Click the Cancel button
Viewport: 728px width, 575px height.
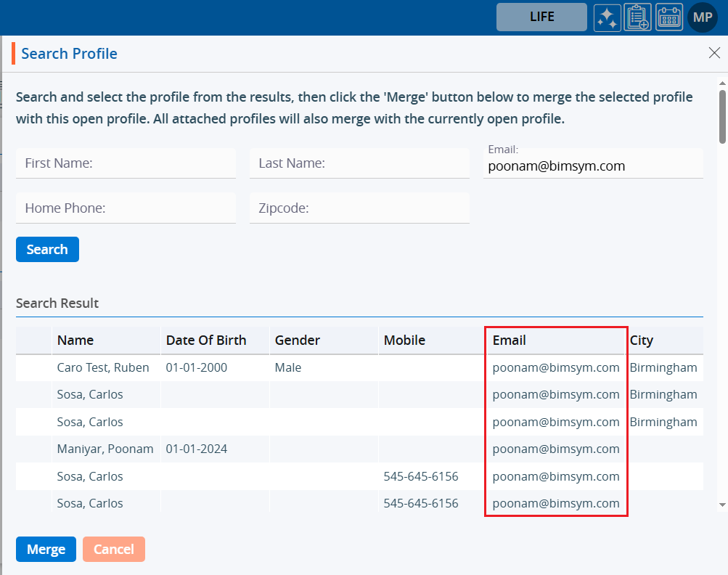pyautogui.click(x=114, y=550)
